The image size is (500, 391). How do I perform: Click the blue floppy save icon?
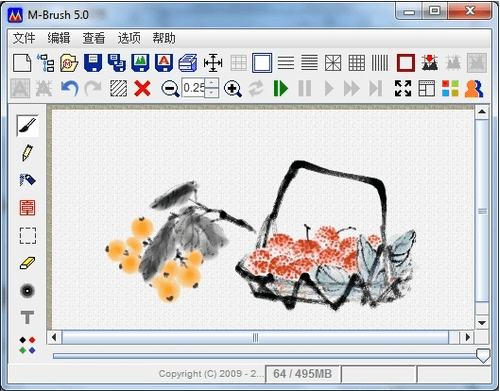pos(93,63)
